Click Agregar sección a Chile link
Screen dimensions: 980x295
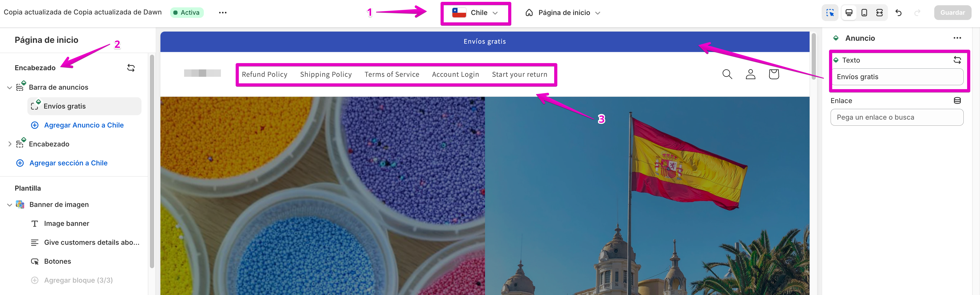click(x=68, y=163)
